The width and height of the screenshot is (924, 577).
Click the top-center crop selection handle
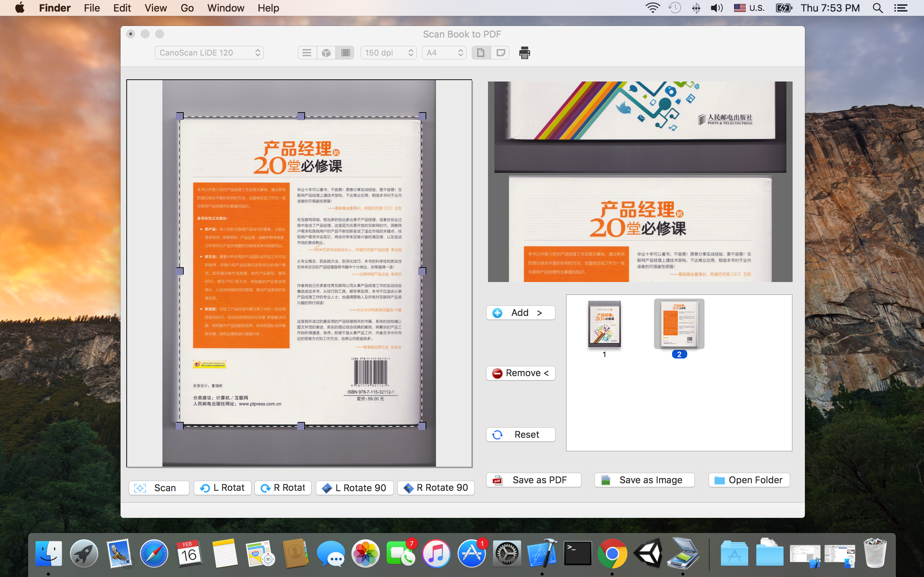pyautogui.click(x=301, y=116)
